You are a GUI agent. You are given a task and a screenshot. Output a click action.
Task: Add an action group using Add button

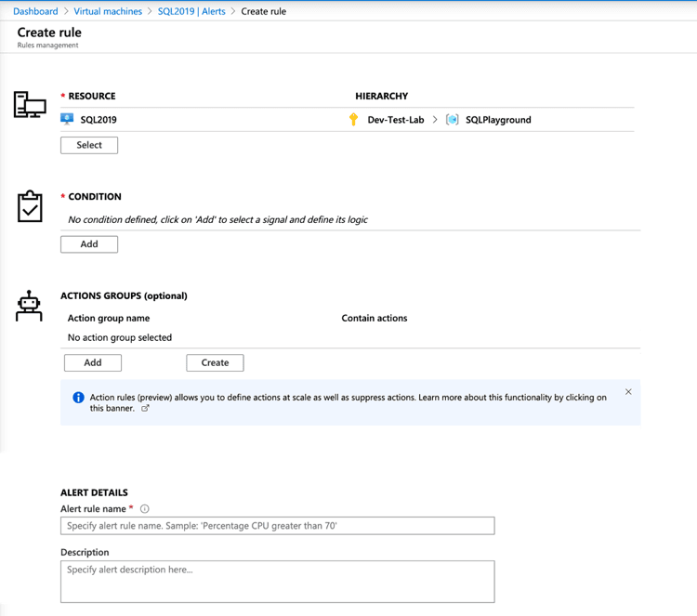coord(93,363)
